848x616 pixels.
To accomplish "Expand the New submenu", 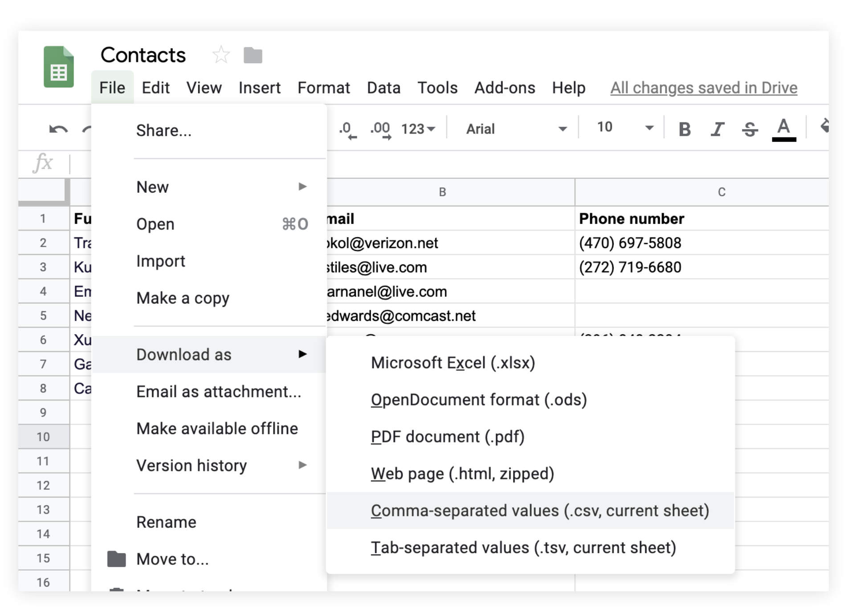I will [209, 187].
